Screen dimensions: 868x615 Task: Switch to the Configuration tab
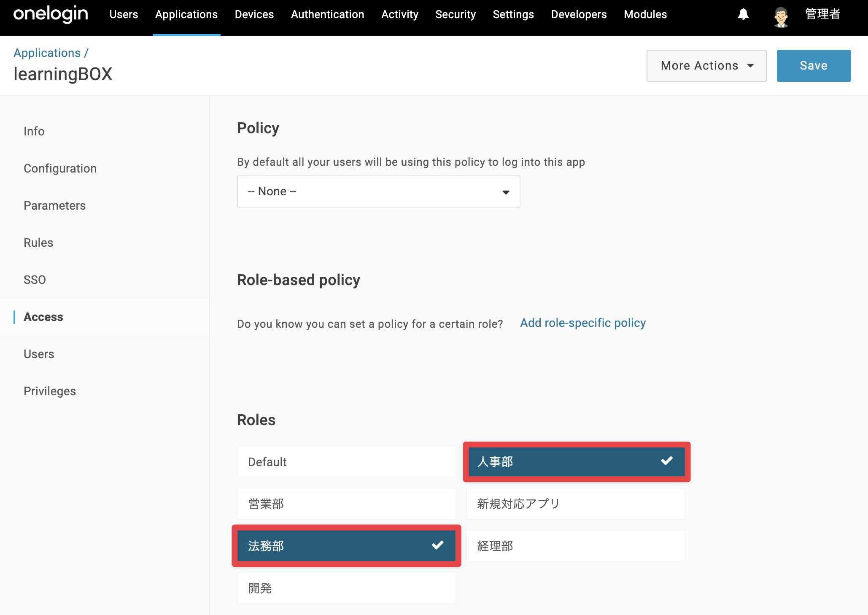(60, 168)
